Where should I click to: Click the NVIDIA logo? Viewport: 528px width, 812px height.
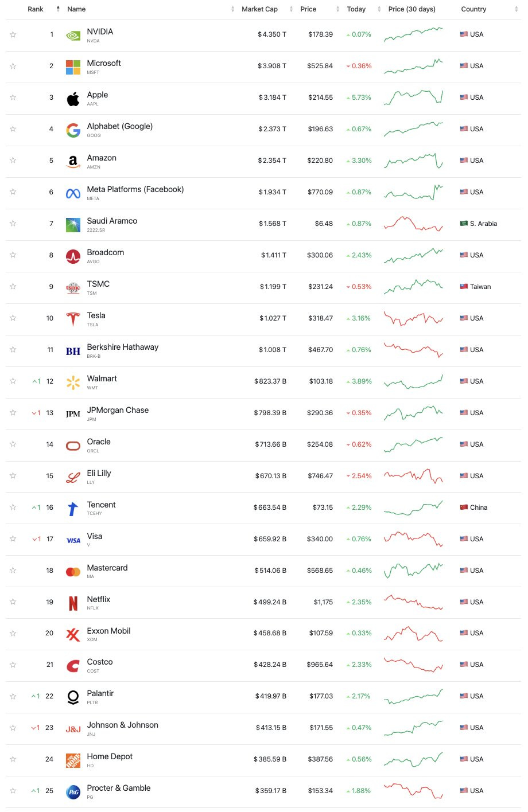72,34
